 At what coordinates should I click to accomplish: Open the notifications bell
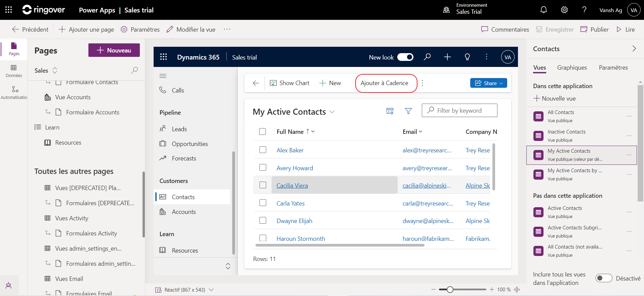[544, 10]
